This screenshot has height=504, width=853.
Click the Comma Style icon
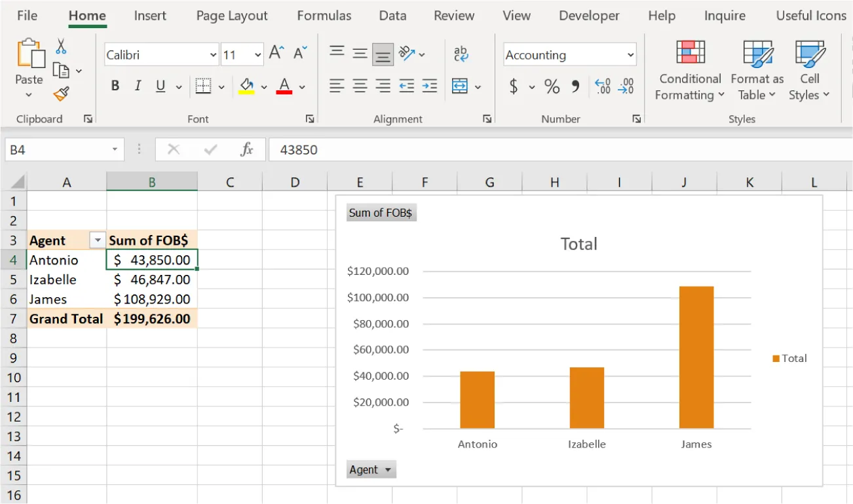click(576, 86)
